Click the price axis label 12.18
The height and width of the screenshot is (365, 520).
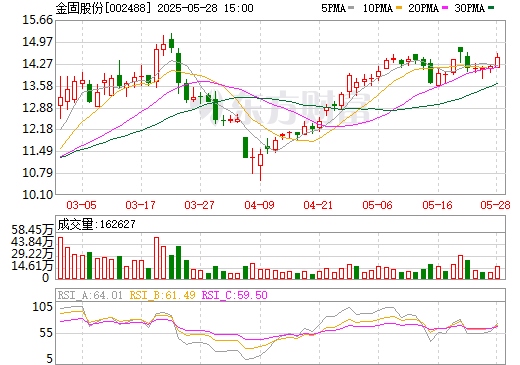(38, 129)
